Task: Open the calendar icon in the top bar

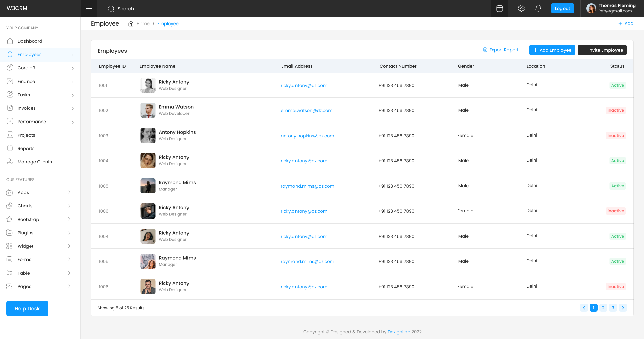Action: click(499, 8)
